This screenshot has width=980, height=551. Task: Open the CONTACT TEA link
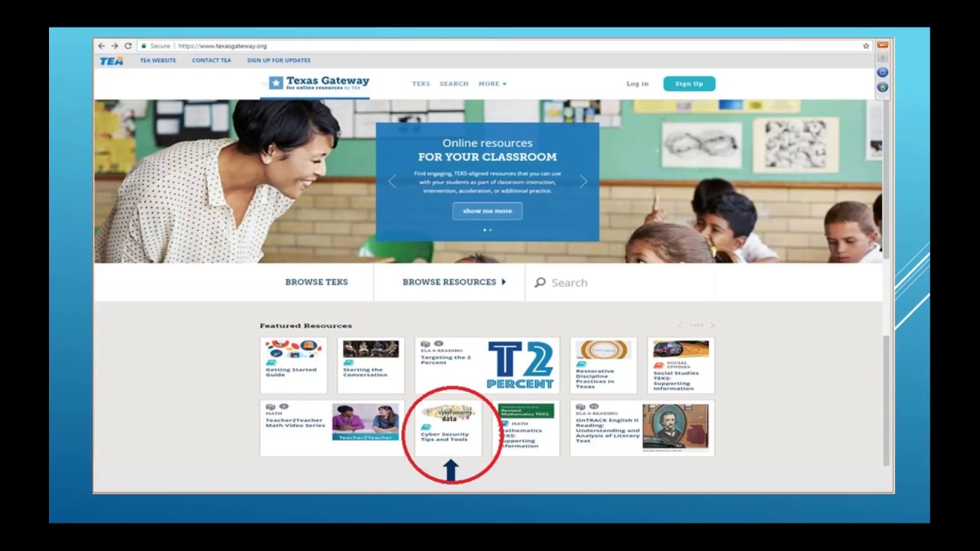coord(211,60)
